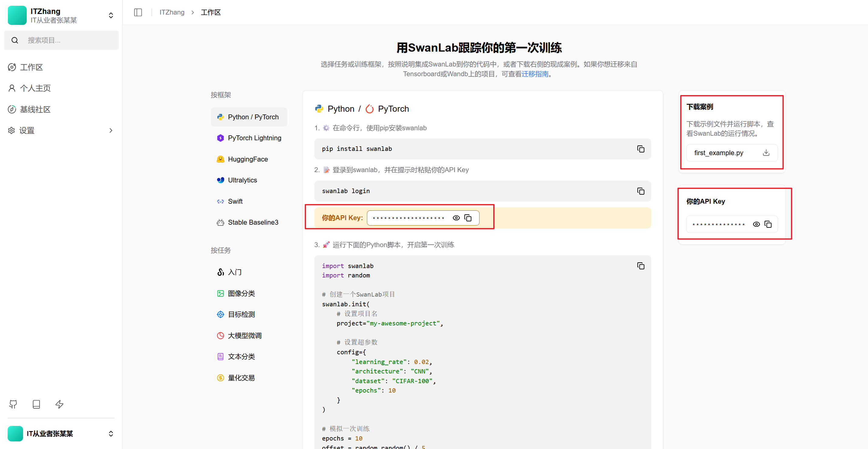Select the PyTorch Lightning framework

249,138
